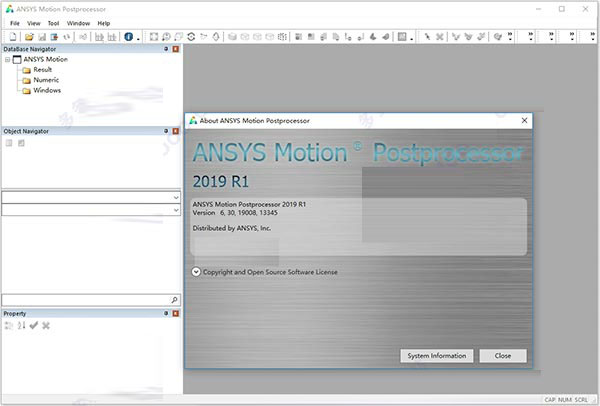600x406 pixels.
Task: Click the categorized view icon in Property panel
Action: (x=8, y=326)
